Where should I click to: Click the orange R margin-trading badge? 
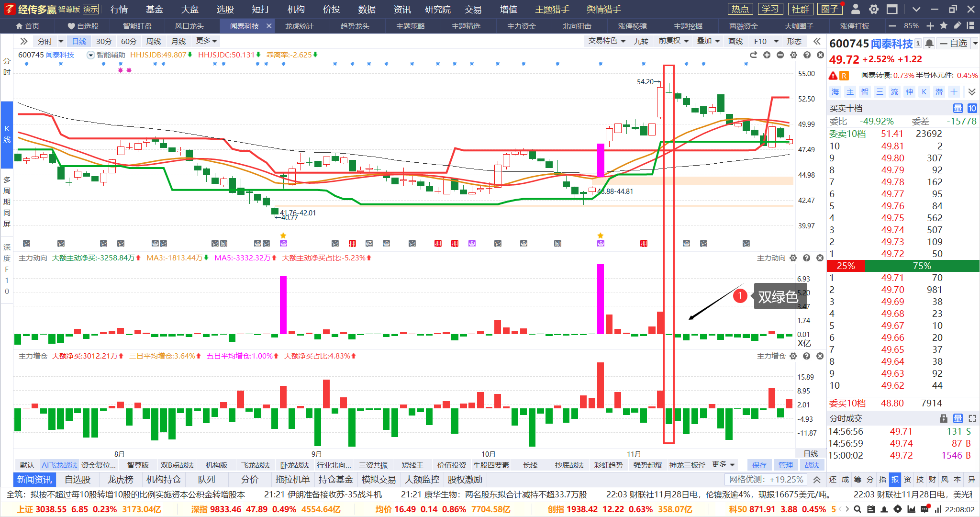pos(844,76)
